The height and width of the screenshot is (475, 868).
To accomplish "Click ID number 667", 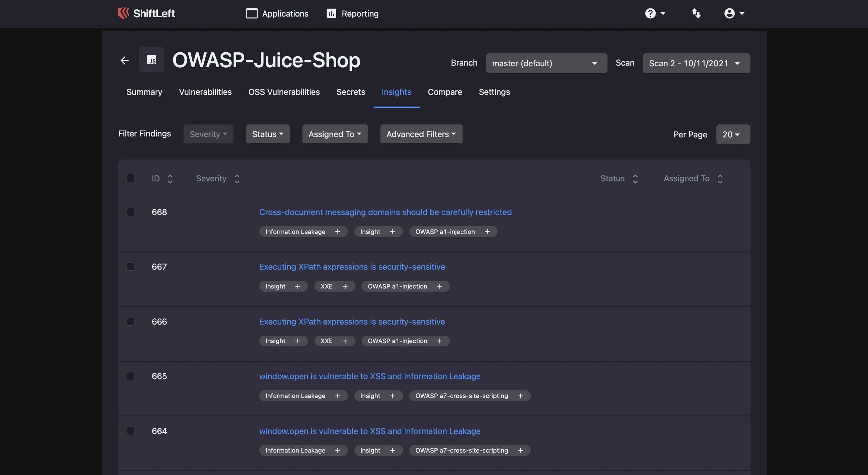I will point(159,267).
